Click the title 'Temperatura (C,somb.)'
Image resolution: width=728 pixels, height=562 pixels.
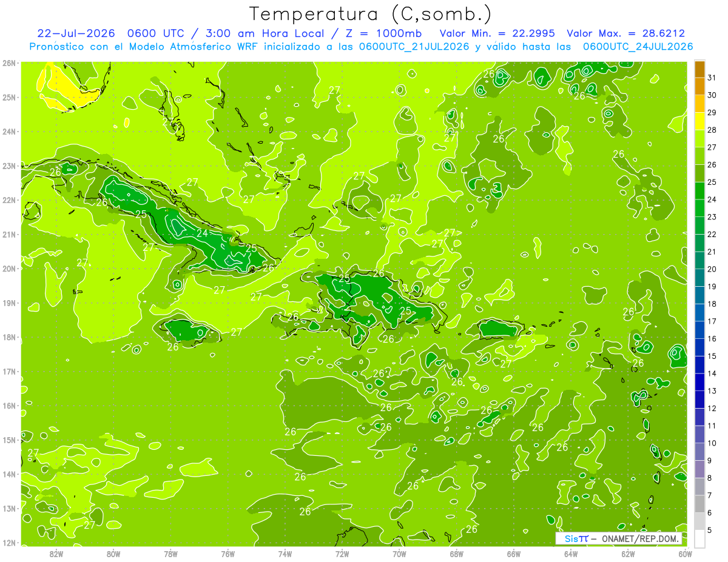371,14
